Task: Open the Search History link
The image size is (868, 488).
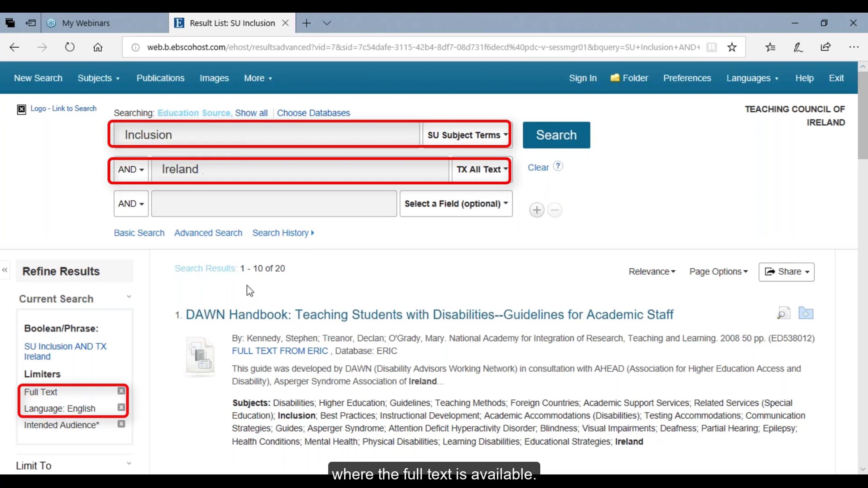Action: tap(283, 233)
